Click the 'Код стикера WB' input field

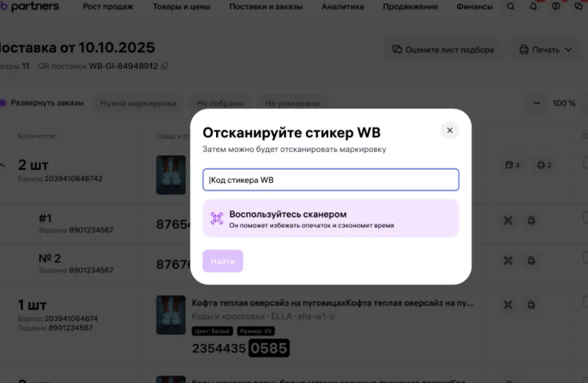click(x=330, y=180)
